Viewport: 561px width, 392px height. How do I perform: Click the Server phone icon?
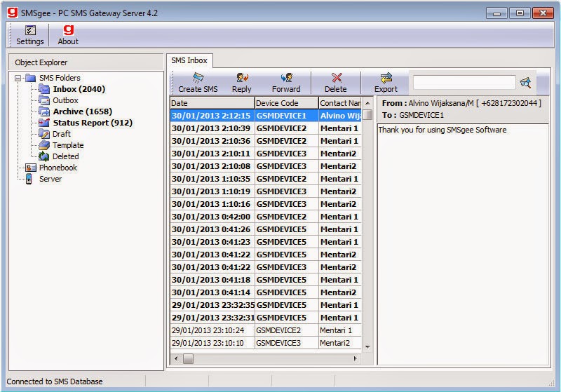click(29, 179)
